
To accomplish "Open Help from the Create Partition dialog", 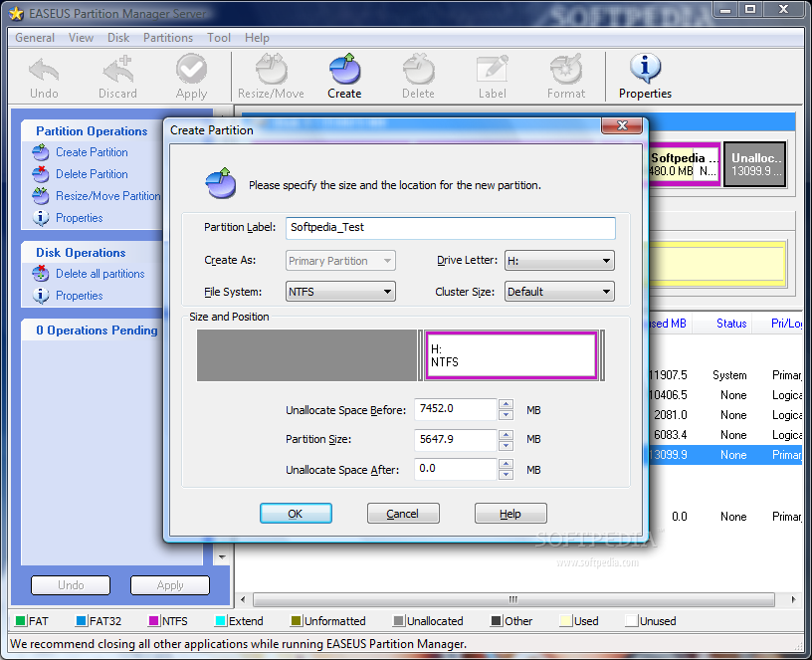I will [510, 514].
